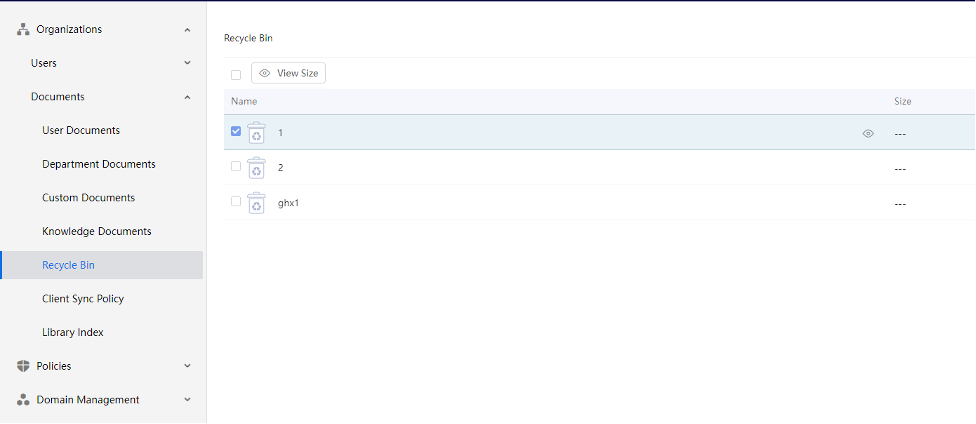This screenshot has width=976, height=424.
Task: Click the item name "ghx1"
Action: click(289, 203)
